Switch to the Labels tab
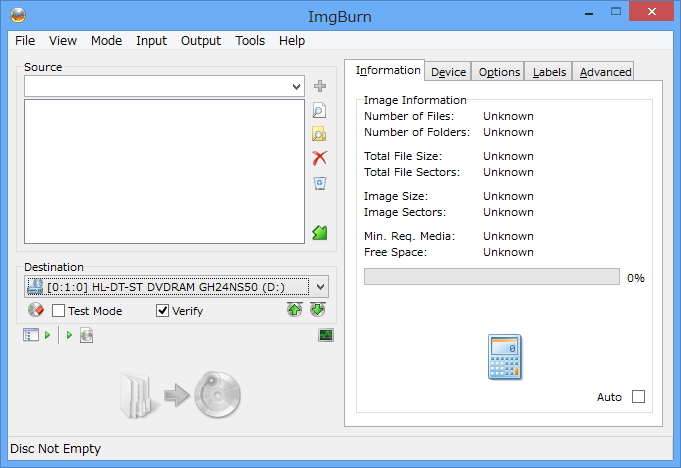 coord(549,72)
